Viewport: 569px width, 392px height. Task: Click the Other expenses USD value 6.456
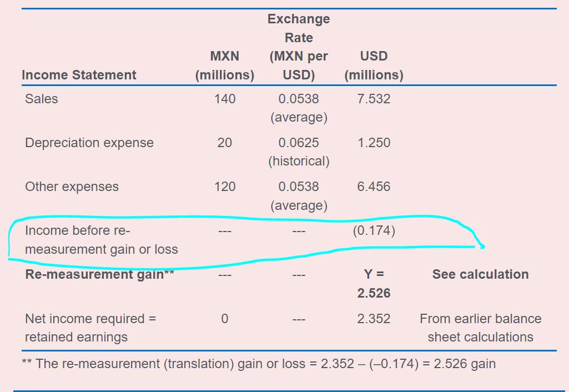(374, 187)
